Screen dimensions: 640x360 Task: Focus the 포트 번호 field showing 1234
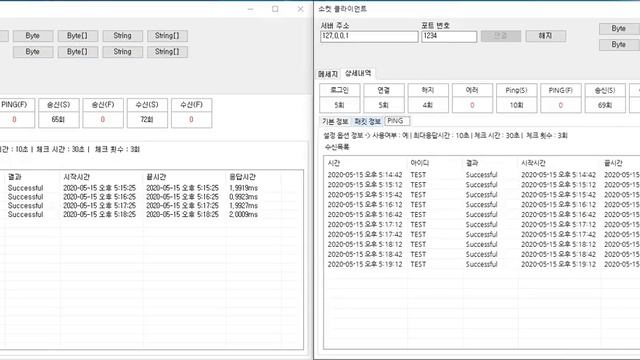(x=449, y=36)
